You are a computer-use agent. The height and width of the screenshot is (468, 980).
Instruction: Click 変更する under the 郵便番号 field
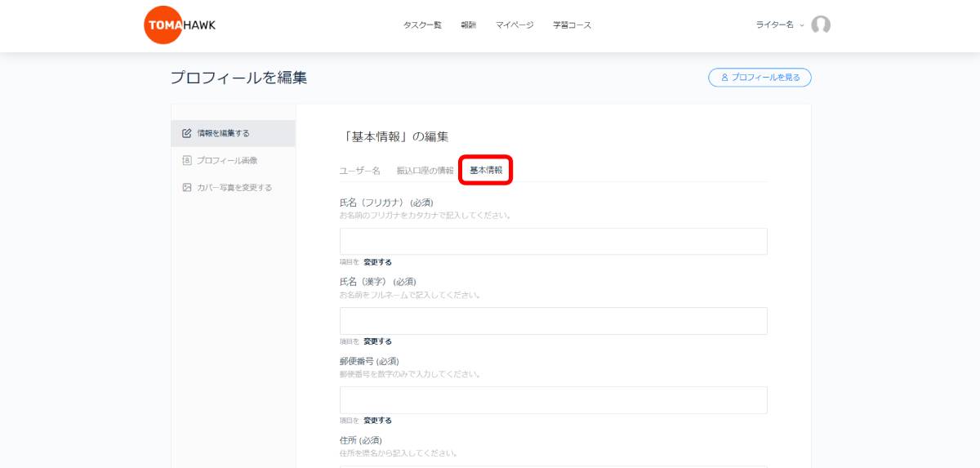377,421
